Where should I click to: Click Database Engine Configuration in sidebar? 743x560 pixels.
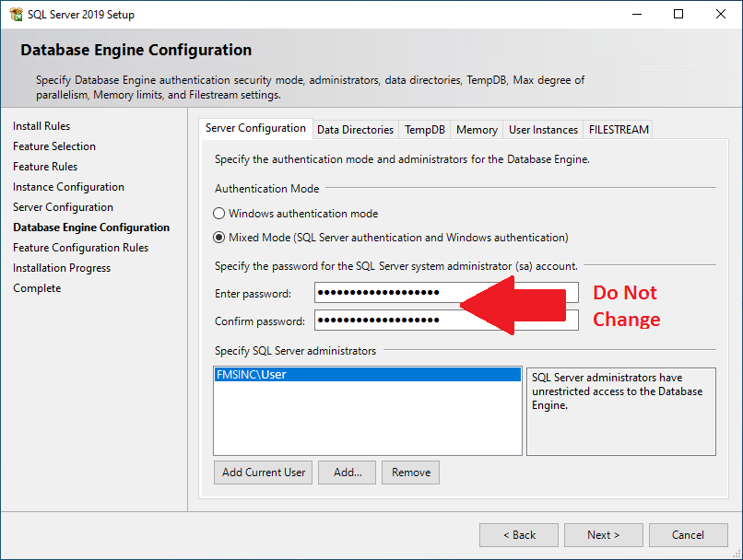(x=90, y=227)
